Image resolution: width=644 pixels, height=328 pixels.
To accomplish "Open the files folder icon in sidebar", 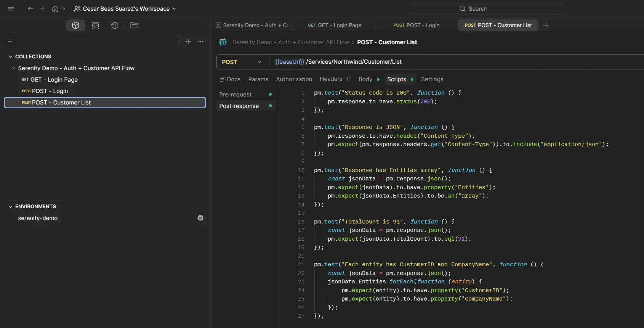I will pos(134,25).
